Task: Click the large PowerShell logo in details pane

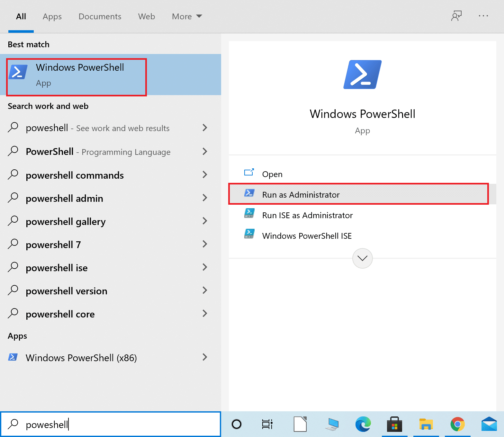Action: click(363, 75)
